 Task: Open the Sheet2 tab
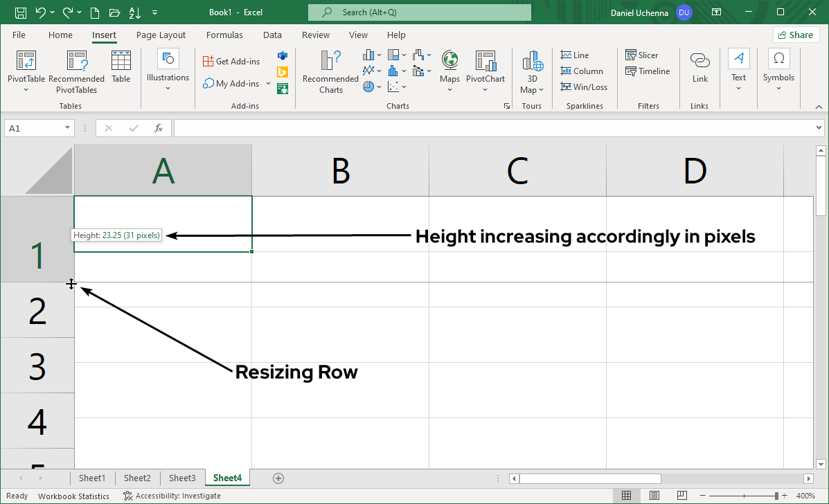136,478
